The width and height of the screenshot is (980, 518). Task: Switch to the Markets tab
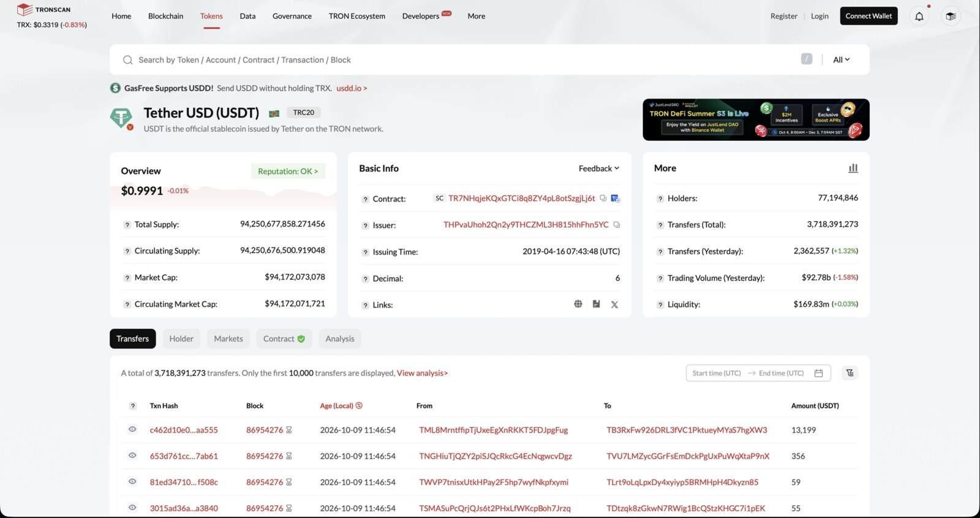coord(228,339)
